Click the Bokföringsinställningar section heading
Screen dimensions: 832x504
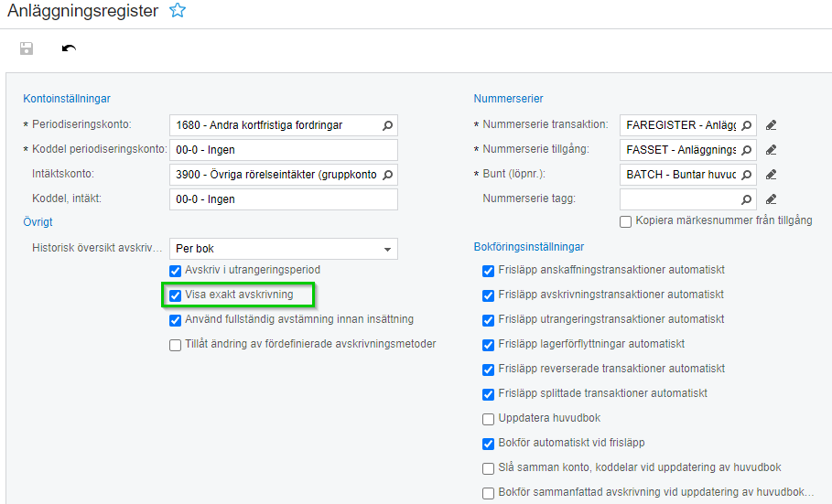(x=528, y=247)
